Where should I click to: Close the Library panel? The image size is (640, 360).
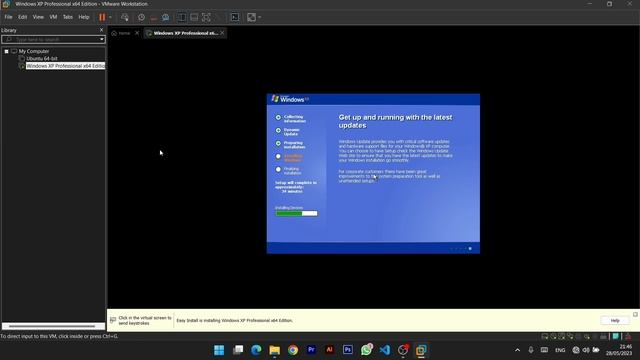click(x=102, y=30)
